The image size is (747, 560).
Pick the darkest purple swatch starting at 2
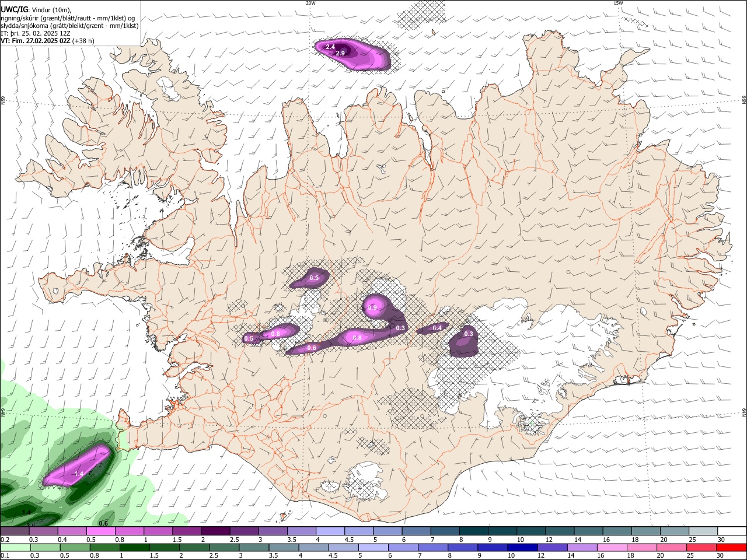[214, 531]
